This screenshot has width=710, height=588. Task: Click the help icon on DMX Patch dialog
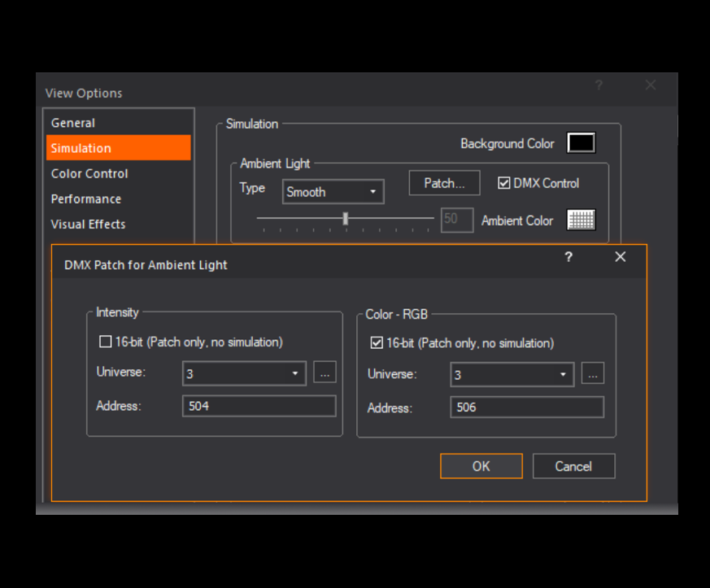pyautogui.click(x=568, y=257)
